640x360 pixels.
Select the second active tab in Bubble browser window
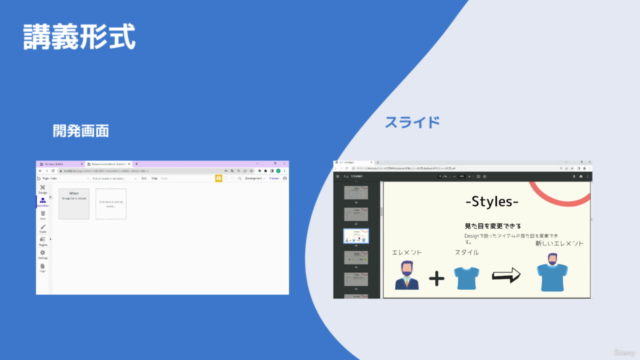click(108, 164)
